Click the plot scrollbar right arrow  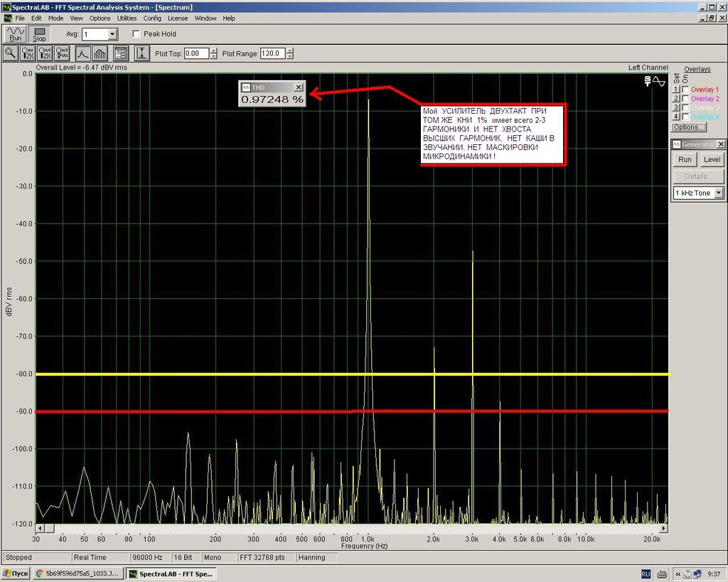[x=664, y=528]
